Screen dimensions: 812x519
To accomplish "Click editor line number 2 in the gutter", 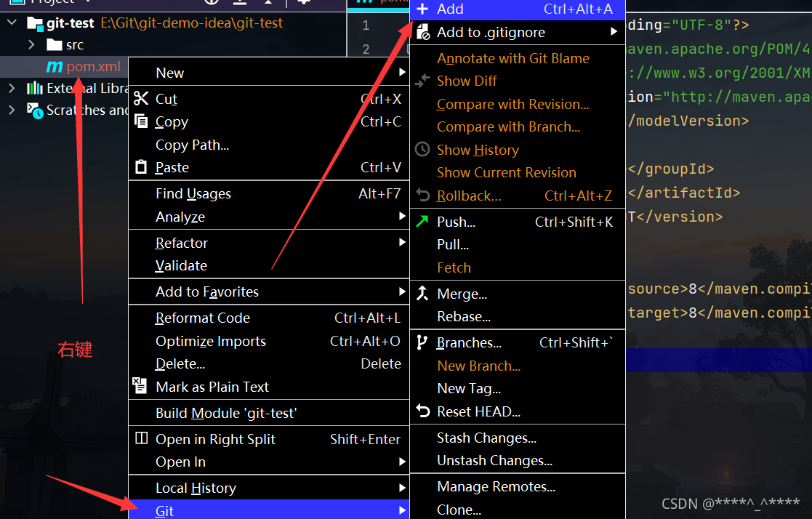I will coord(366,49).
